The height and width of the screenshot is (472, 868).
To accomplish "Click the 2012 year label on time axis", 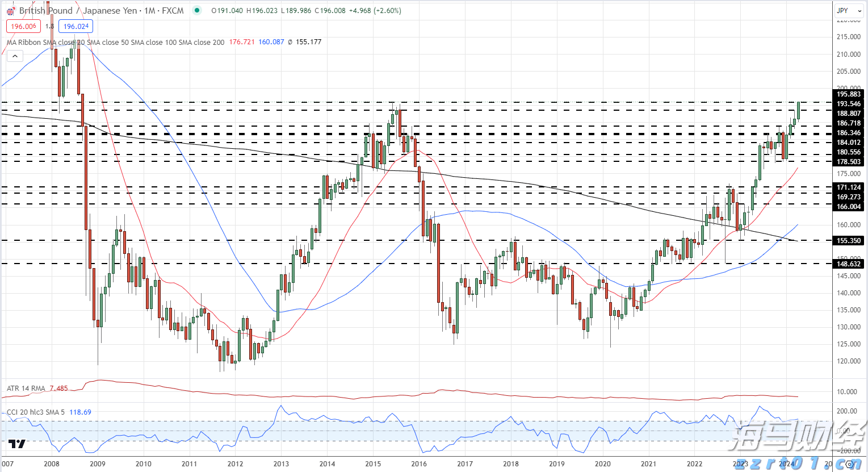I will pos(235,464).
